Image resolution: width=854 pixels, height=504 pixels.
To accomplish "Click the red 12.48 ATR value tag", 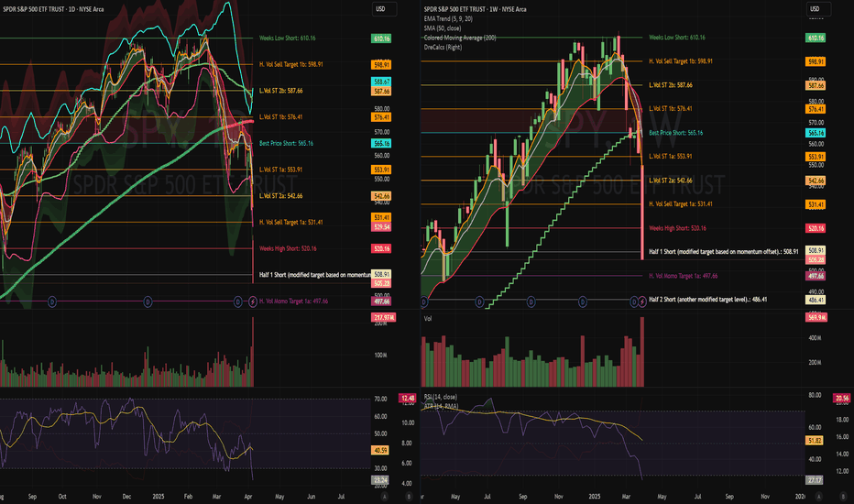I will 408,399.
